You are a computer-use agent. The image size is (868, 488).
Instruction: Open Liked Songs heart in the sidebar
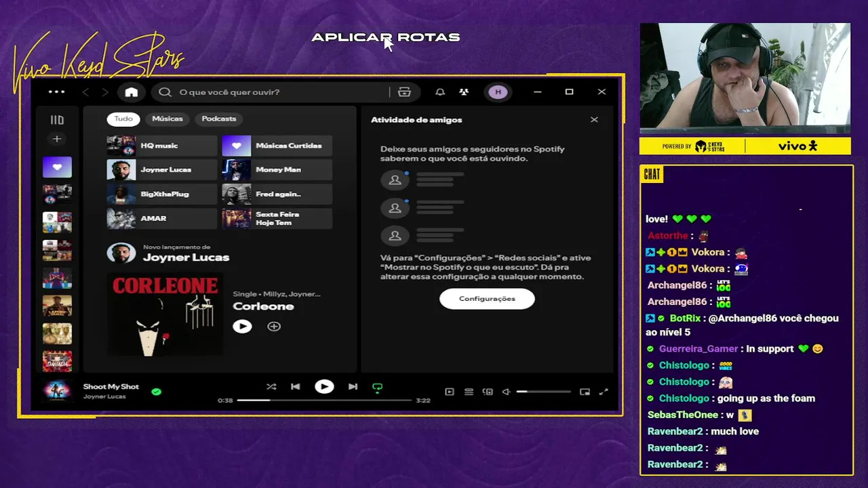[x=57, y=167]
